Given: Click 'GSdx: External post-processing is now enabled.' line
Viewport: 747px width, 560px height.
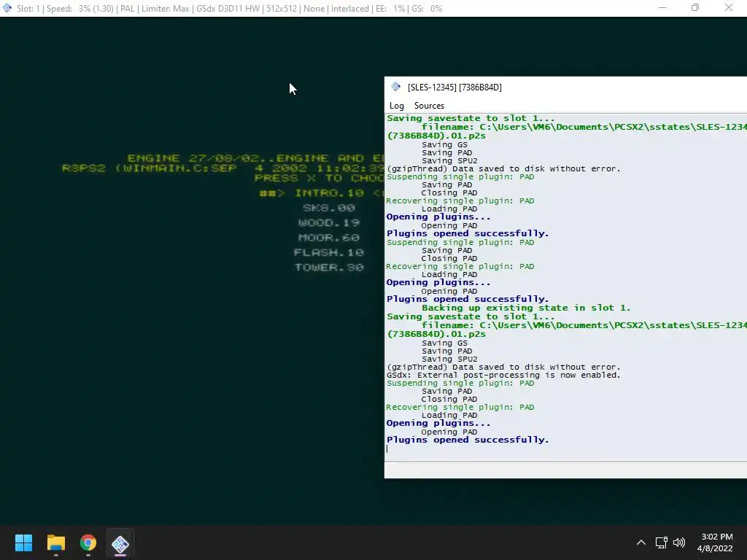Looking at the screenshot, I should coord(503,376).
